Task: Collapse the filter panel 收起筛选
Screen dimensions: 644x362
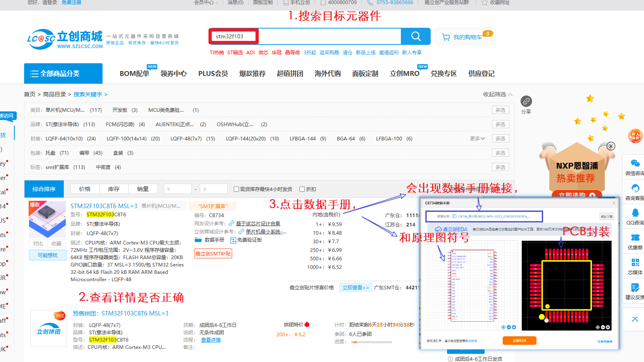Action: point(498,94)
